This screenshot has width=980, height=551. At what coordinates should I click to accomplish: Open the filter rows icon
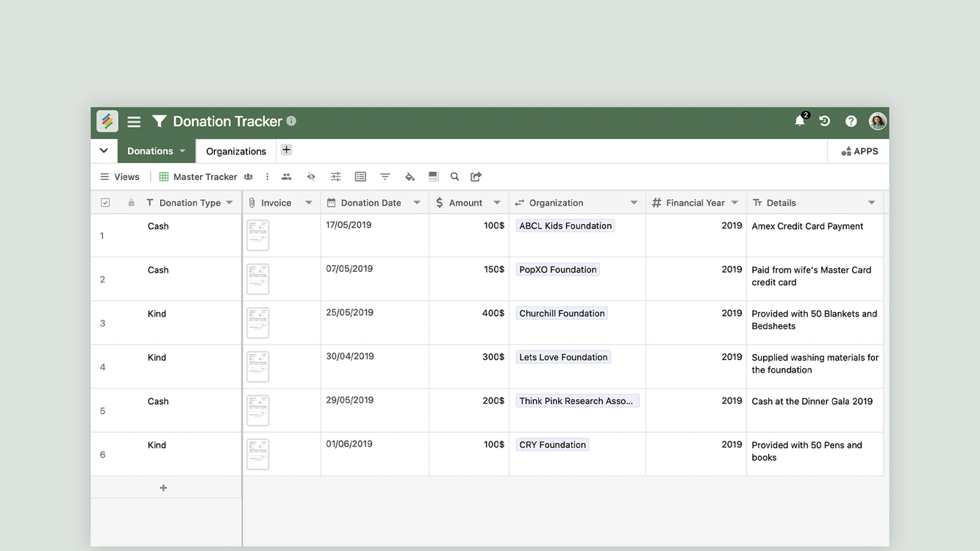point(385,177)
